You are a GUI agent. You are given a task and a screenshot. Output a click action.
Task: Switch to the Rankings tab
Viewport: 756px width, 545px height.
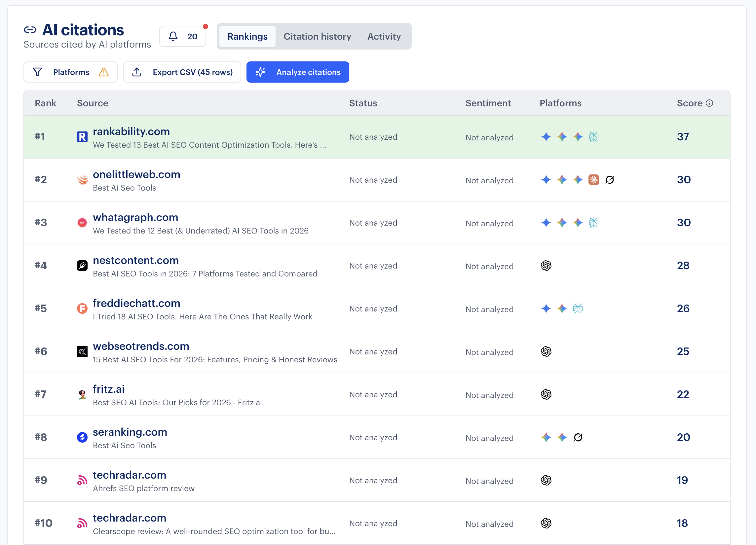point(247,36)
